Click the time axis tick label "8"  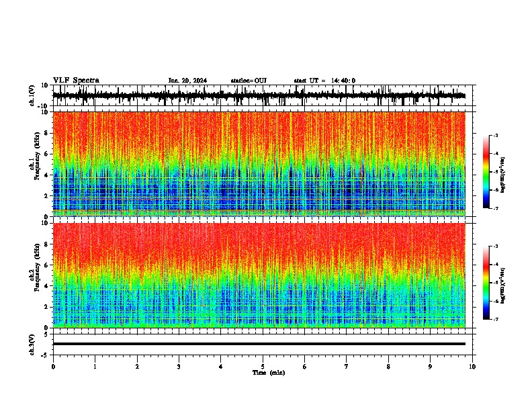point(388,367)
